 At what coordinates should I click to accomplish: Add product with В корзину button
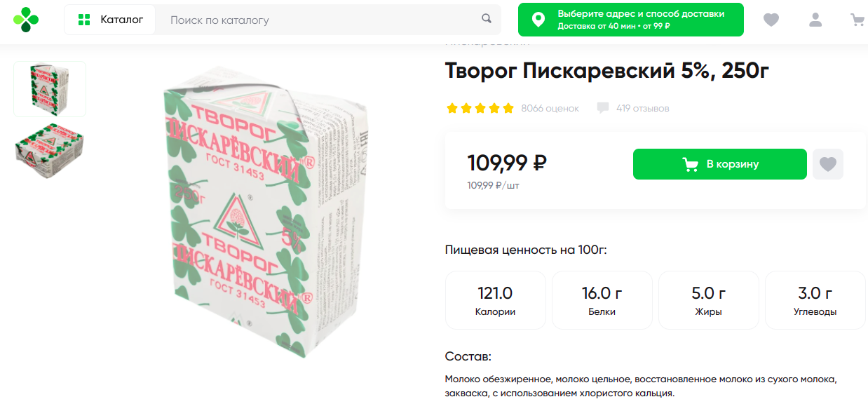pyautogui.click(x=719, y=164)
